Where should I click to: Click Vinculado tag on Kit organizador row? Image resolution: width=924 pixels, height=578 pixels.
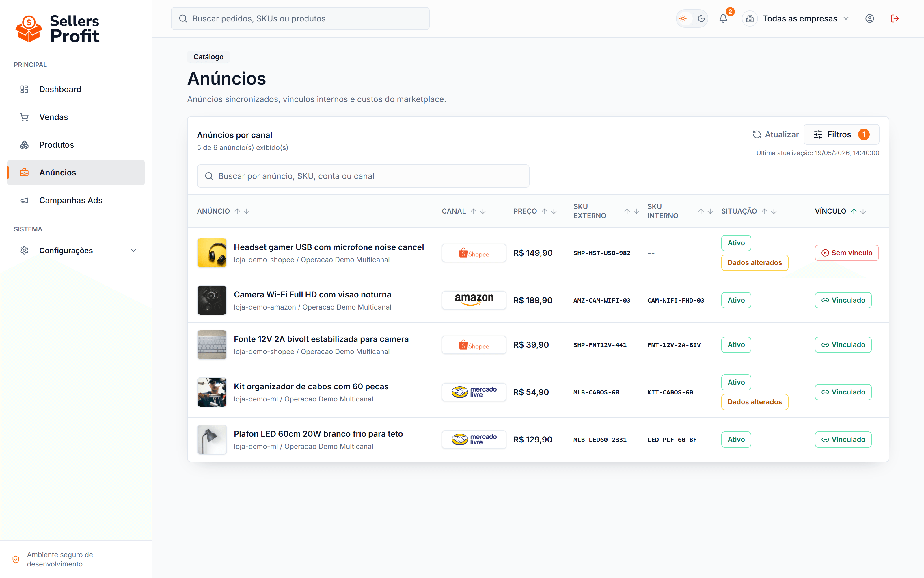[x=843, y=392]
